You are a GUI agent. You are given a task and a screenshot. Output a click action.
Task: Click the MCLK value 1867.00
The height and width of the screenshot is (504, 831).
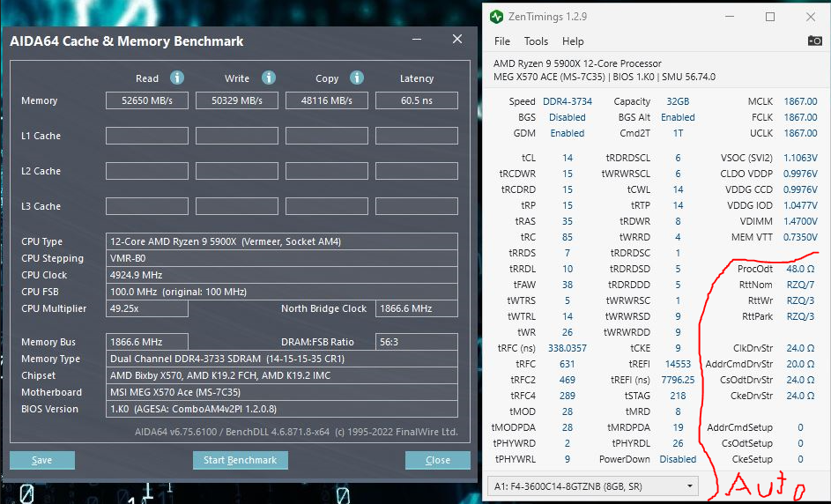tap(800, 101)
